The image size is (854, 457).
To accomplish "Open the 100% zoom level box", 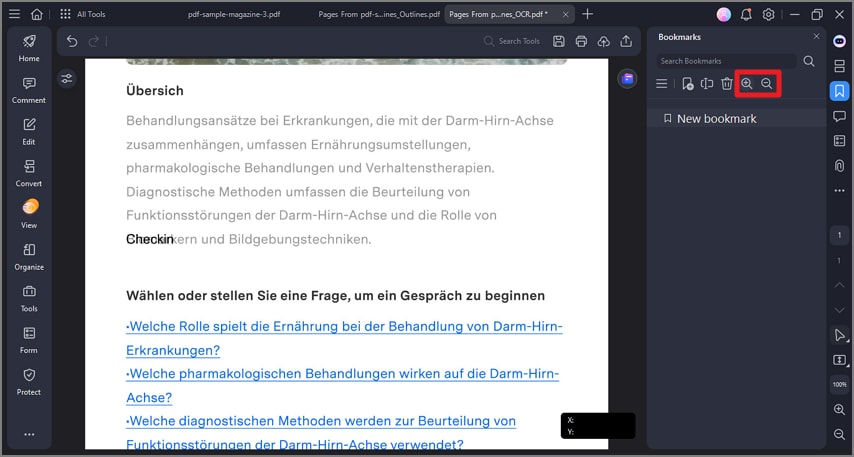I will tap(839, 385).
